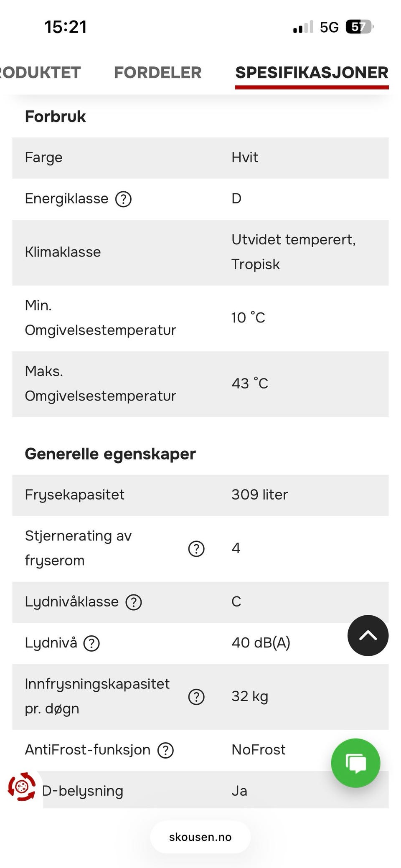The width and height of the screenshot is (401, 868).
Task: Tap AntiFrost-funksjon question-mark icon
Action: click(165, 750)
